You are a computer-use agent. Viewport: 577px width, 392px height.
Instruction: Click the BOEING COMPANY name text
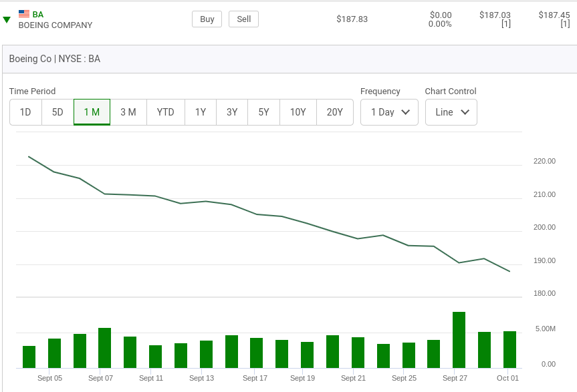55,25
